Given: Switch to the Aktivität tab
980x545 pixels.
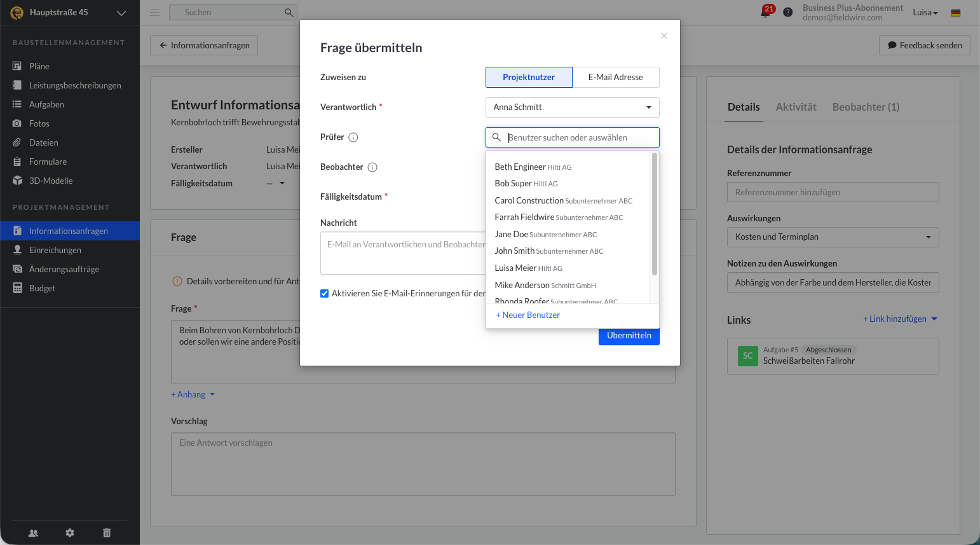Looking at the screenshot, I should (796, 107).
